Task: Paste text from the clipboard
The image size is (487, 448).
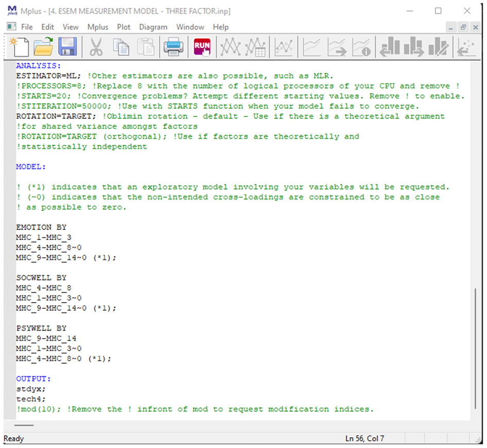Action: tap(147, 47)
